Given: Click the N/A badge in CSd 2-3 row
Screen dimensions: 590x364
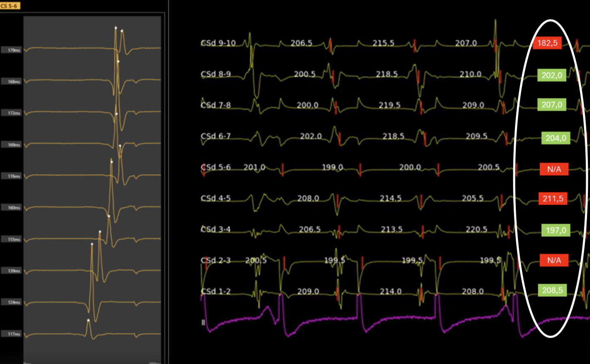Looking at the screenshot, I should click(x=554, y=261).
